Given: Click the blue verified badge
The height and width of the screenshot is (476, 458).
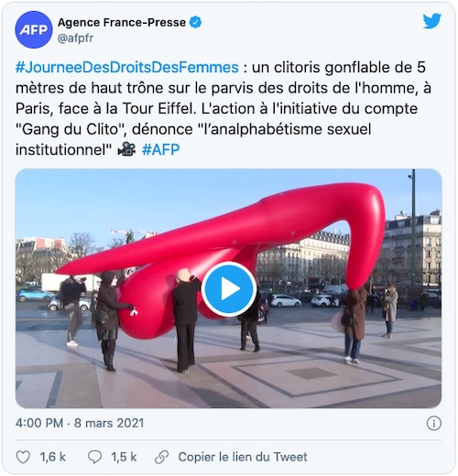Looking at the screenshot, I should [x=195, y=22].
